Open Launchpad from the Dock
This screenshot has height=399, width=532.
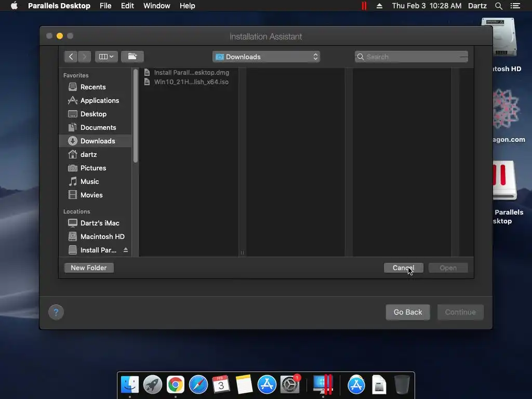coord(153,384)
